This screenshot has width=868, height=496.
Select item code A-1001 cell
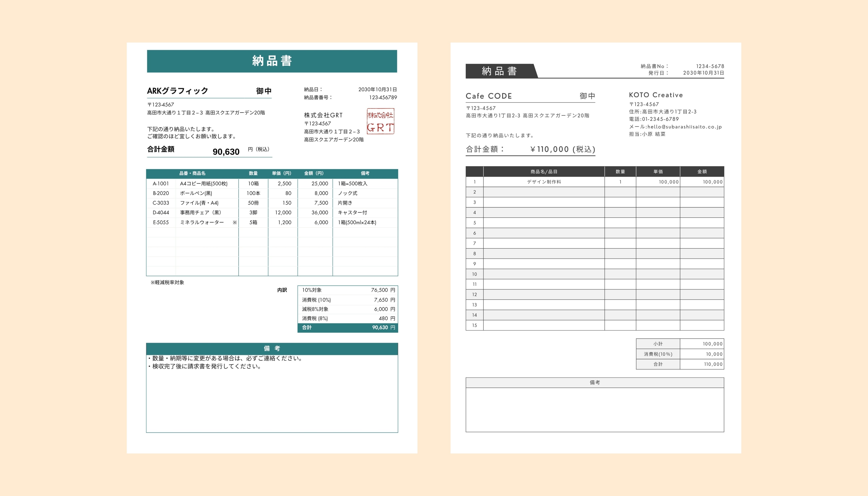point(161,184)
